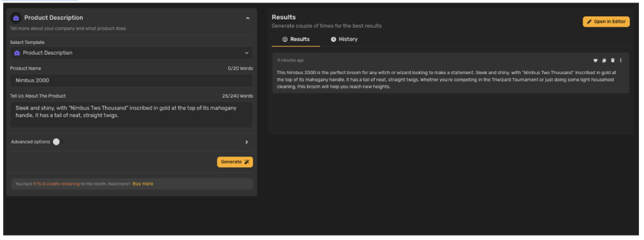
Task: Click the briefcase icon inside the template selector
Action: (x=17, y=53)
